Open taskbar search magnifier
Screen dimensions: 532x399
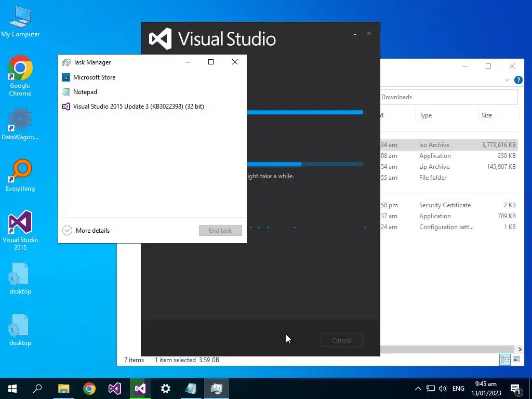coord(37,389)
